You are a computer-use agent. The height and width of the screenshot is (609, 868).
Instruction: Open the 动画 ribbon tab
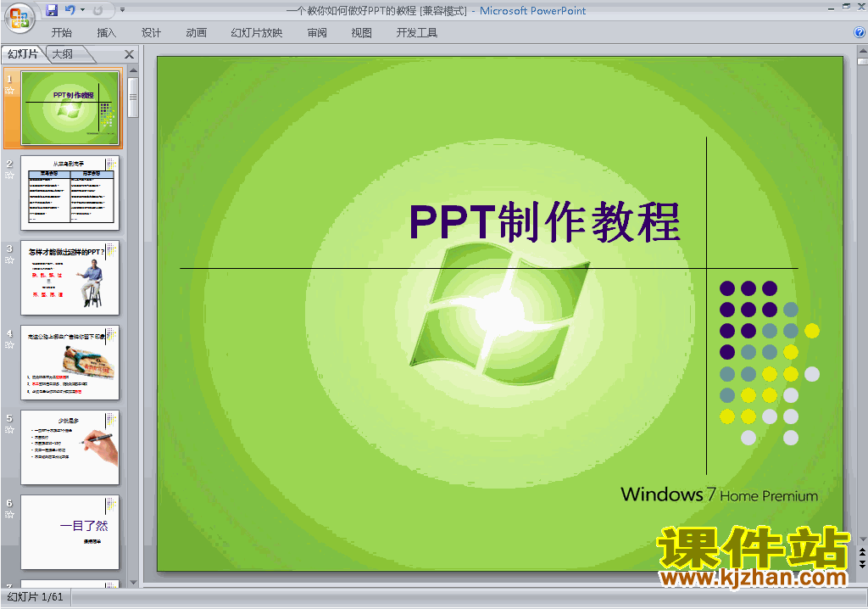pos(196,33)
